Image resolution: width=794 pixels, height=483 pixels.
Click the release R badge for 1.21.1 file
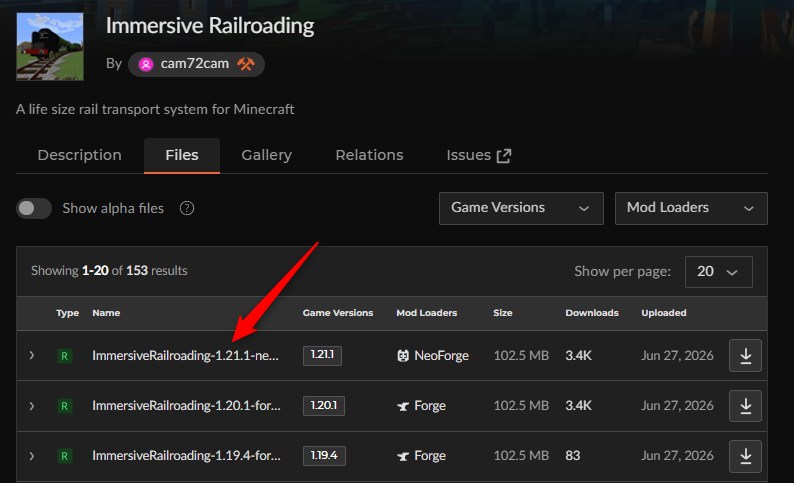point(64,356)
